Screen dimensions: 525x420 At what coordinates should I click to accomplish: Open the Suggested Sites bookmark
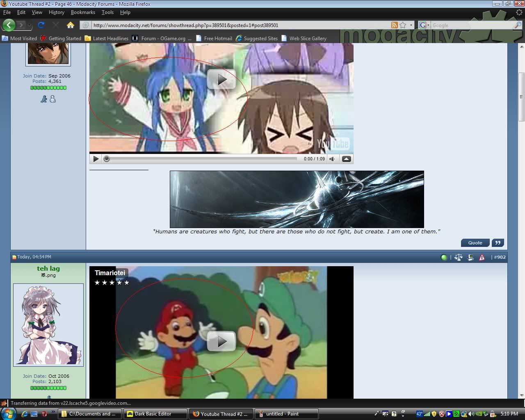tap(257, 39)
